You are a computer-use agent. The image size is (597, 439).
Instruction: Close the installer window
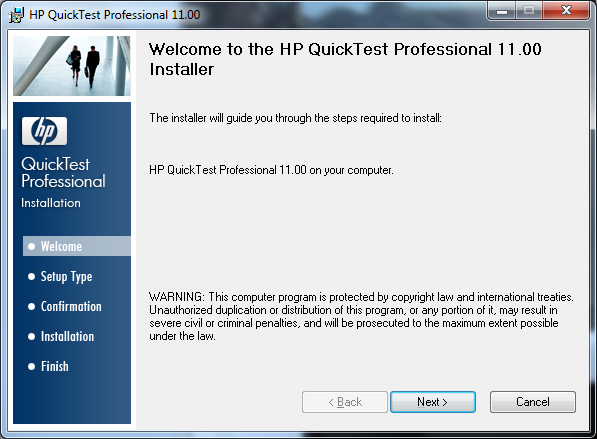click(x=567, y=11)
